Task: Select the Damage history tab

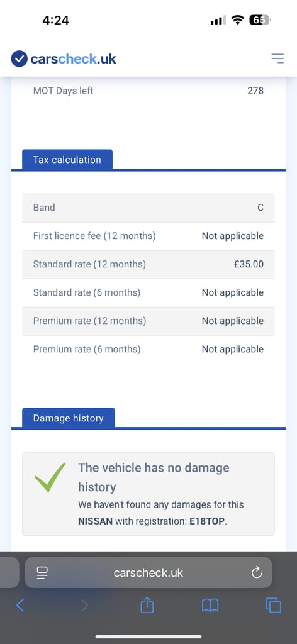Action: 68,418
